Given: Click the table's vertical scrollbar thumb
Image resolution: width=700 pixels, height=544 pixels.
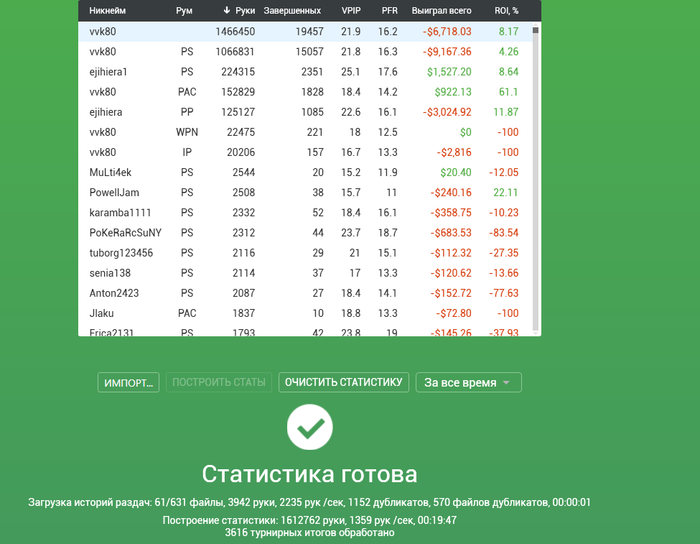Looking at the screenshot, I should (x=536, y=30).
